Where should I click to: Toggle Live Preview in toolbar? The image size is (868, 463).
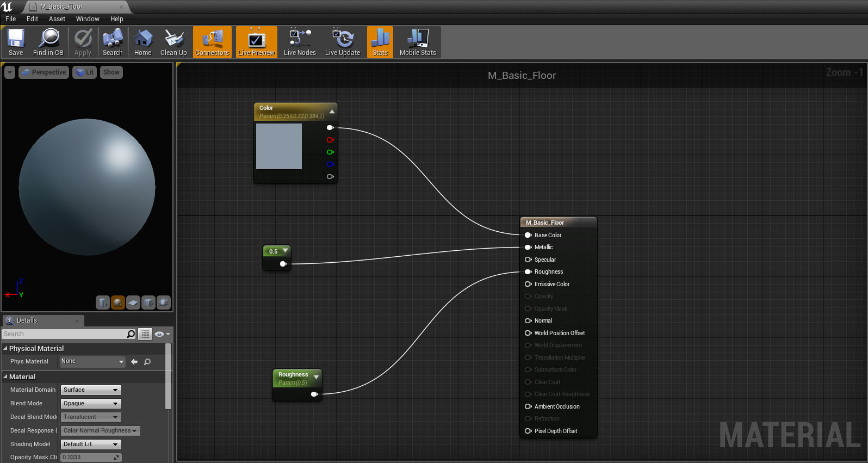pos(257,42)
